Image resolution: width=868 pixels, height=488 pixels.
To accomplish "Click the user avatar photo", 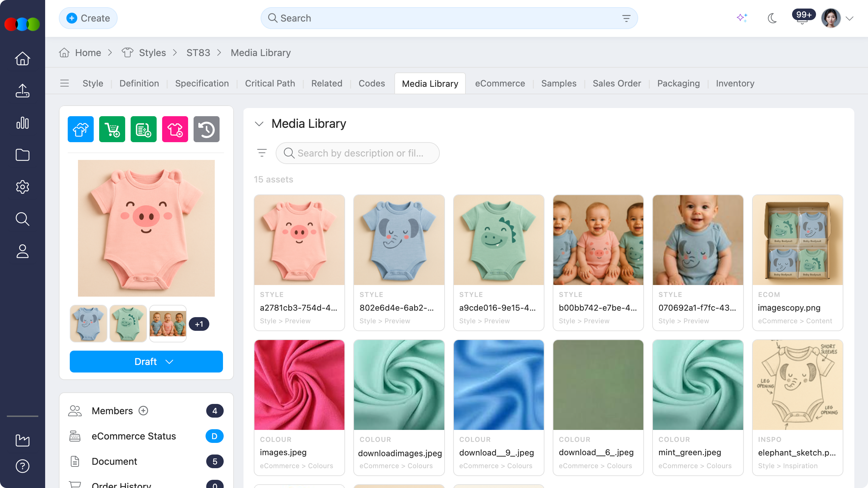I will point(831,18).
